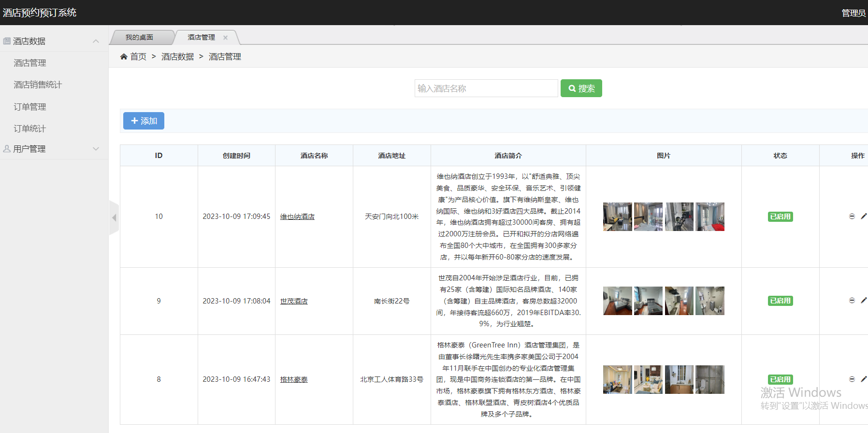Open fourth room thumbnail of 格林豪泰

(710, 379)
